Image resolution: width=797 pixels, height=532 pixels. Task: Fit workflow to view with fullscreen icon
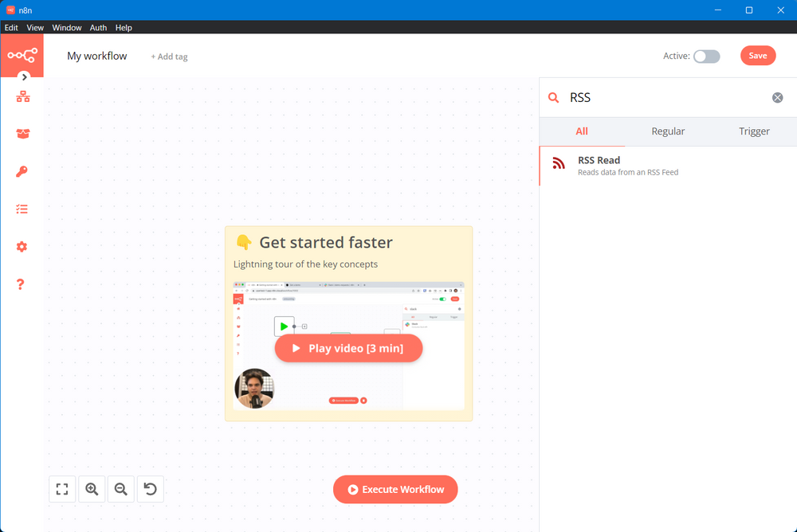(x=62, y=489)
